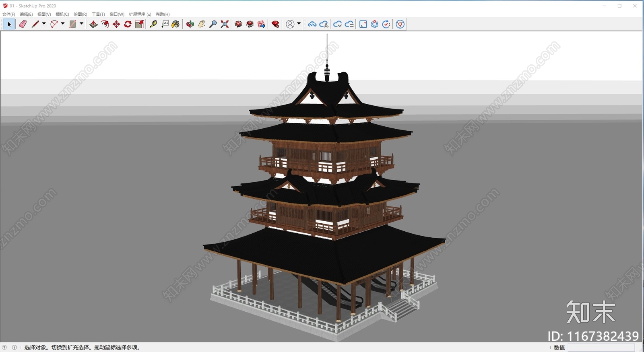Select the Arc drawing tool
The height and width of the screenshot is (352, 644).
(54, 24)
